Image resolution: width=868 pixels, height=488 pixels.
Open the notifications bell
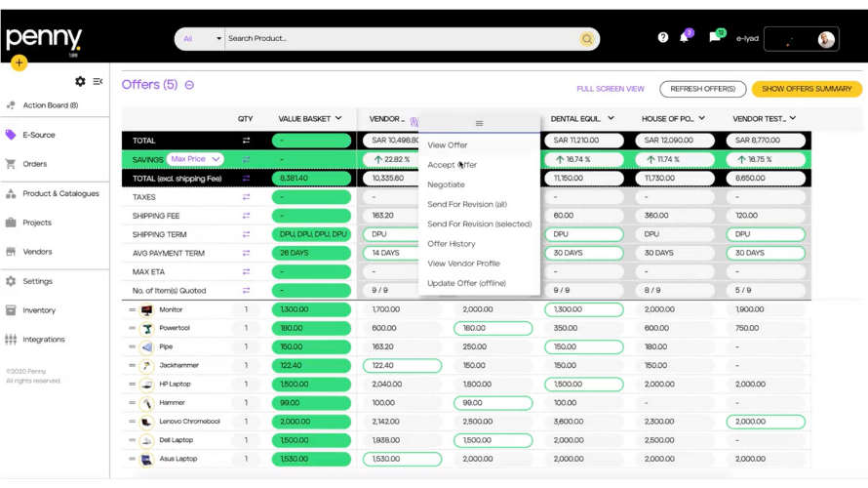click(685, 38)
